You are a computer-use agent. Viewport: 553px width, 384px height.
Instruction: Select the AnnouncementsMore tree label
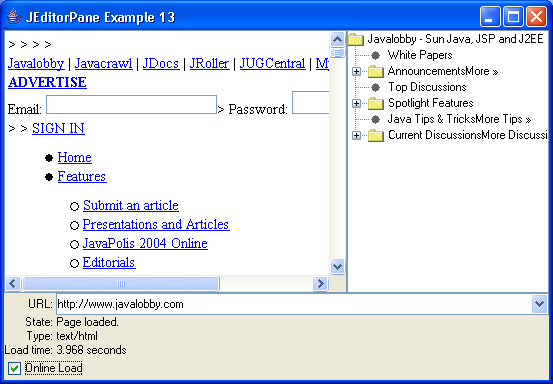(x=443, y=71)
